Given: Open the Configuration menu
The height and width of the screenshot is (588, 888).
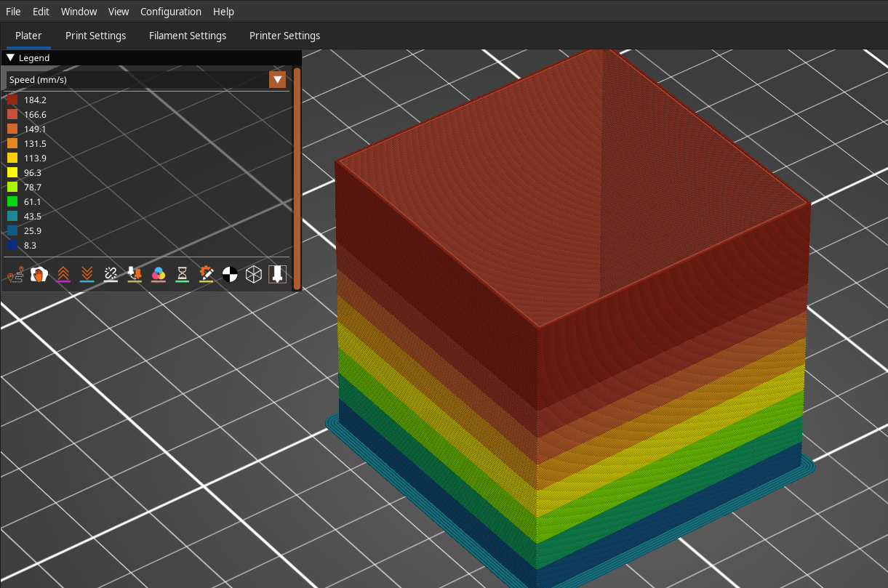Looking at the screenshot, I should (170, 11).
